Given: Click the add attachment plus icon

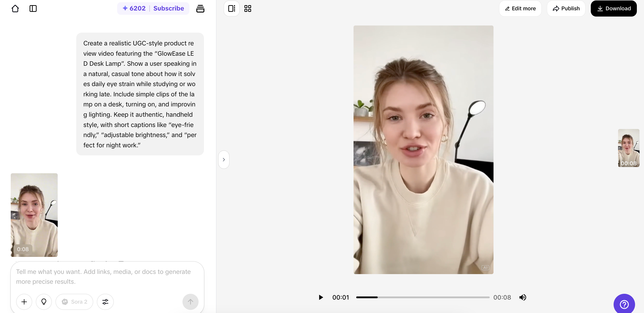Looking at the screenshot, I should click(24, 302).
